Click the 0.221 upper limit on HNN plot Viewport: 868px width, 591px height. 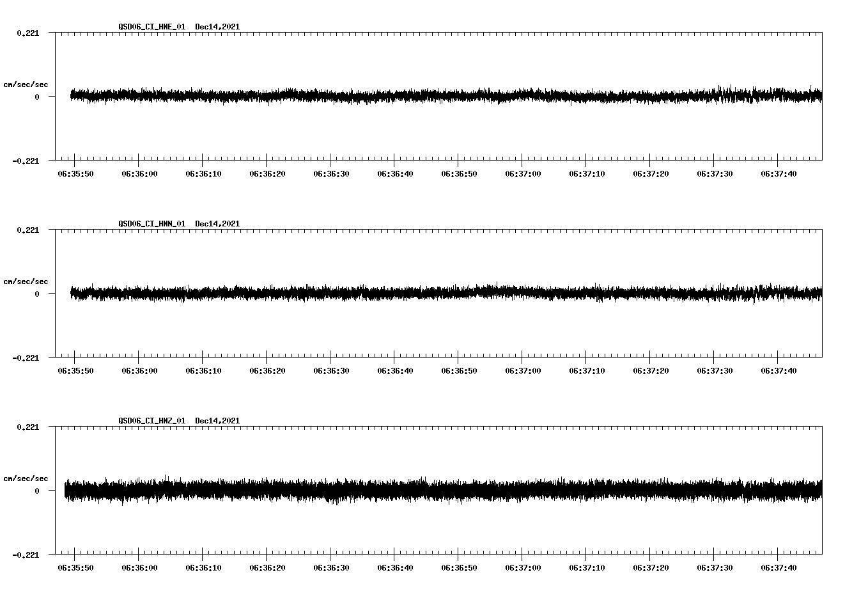[x=27, y=230]
